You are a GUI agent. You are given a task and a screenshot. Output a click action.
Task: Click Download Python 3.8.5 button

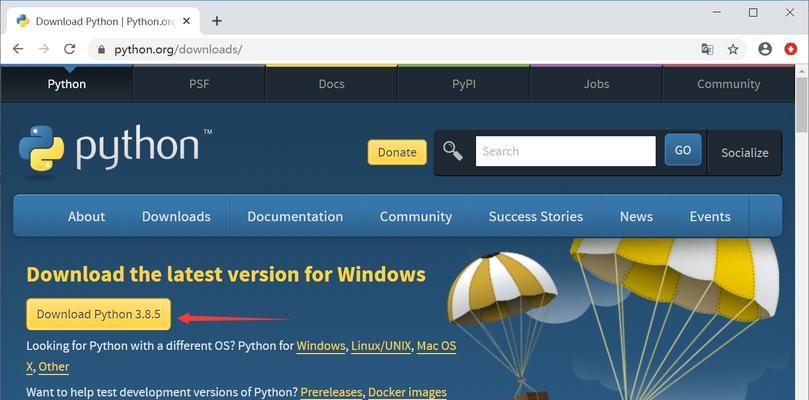click(99, 314)
